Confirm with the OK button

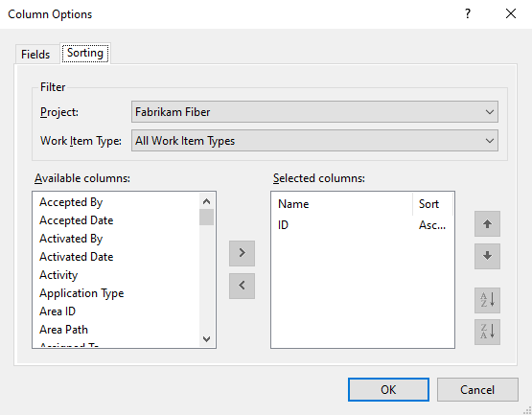tap(388, 389)
